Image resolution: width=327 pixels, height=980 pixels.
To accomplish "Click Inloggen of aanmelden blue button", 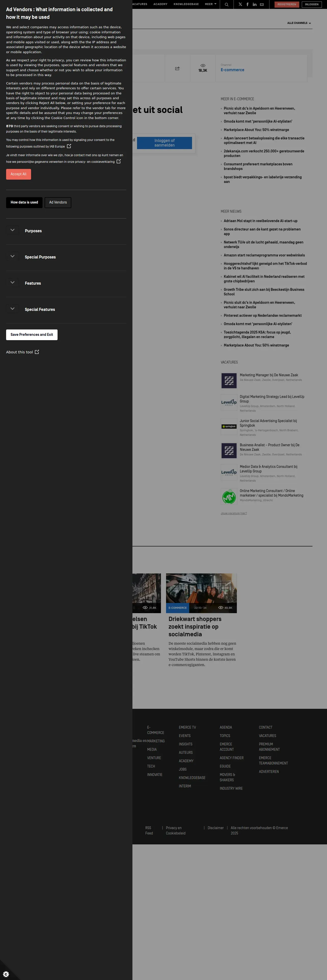I will pos(165,143).
